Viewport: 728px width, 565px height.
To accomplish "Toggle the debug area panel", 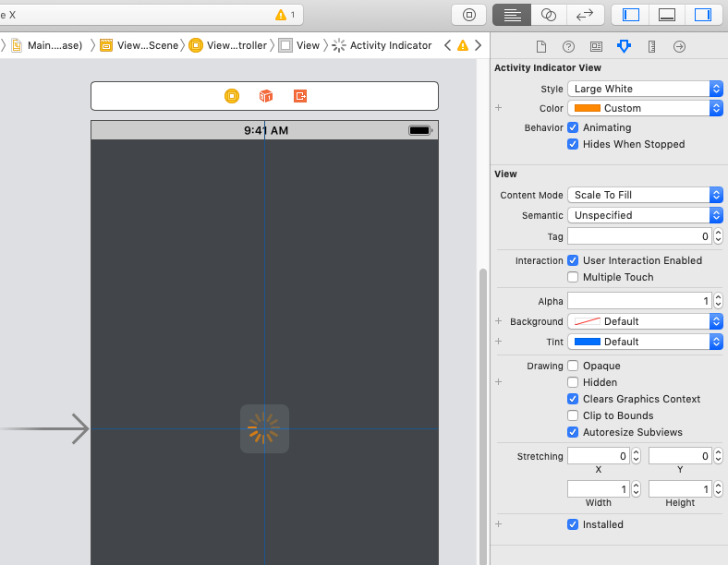I will 667,15.
